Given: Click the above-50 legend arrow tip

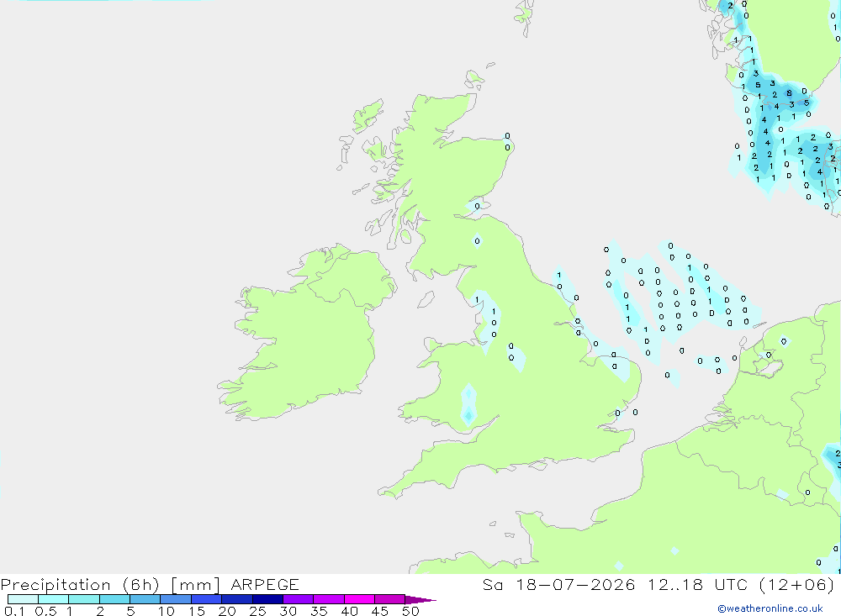Looking at the screenshot, I should pos(421,599).
